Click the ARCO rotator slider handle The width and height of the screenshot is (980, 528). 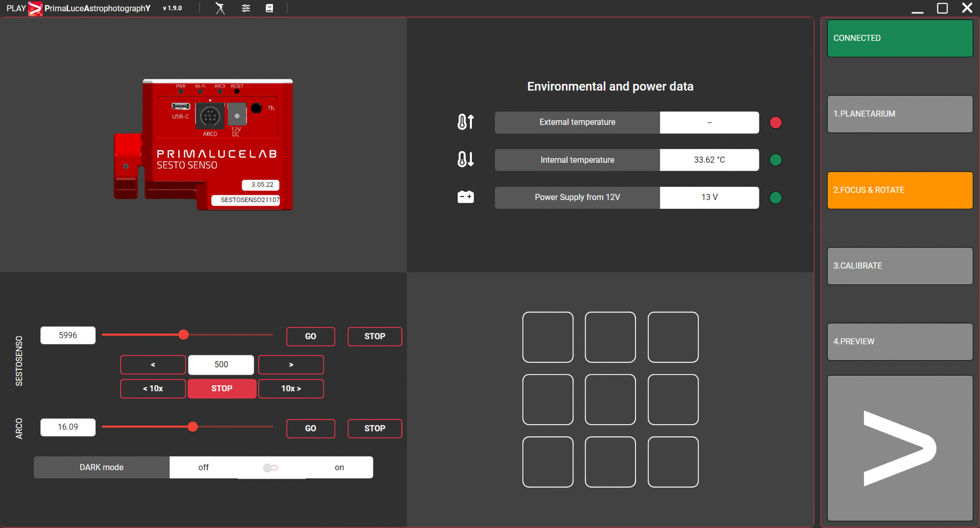192,427
